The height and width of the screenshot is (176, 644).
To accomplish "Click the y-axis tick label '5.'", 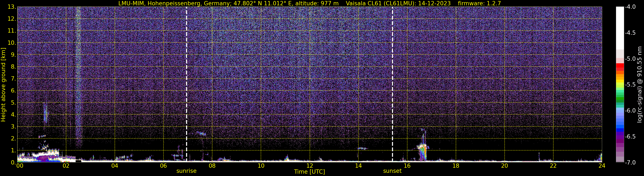I will pyautogui.click(x=13, y=103).
